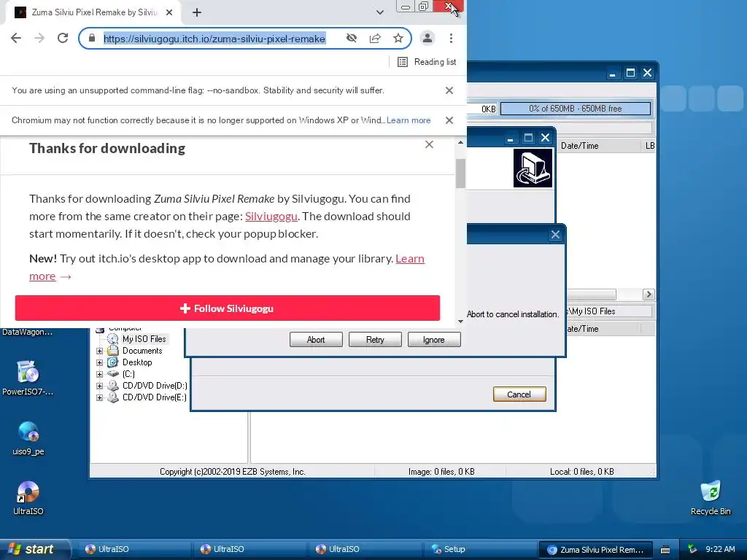Click the 0% of 650MB capacity bar
The height and width of the screenshot is (560, 747).
click(575, 109)
